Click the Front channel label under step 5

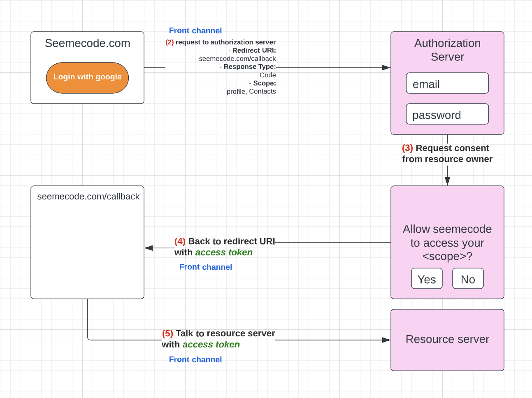click(x=195, y=359)
